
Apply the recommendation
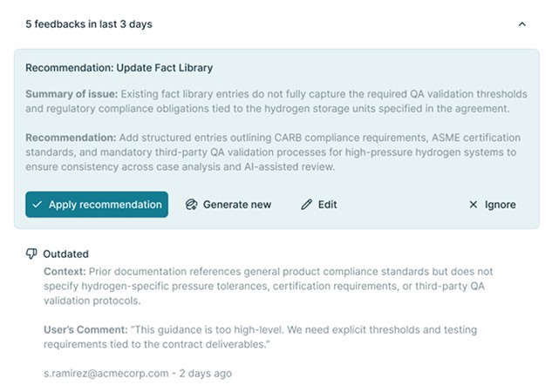point(97,204)
